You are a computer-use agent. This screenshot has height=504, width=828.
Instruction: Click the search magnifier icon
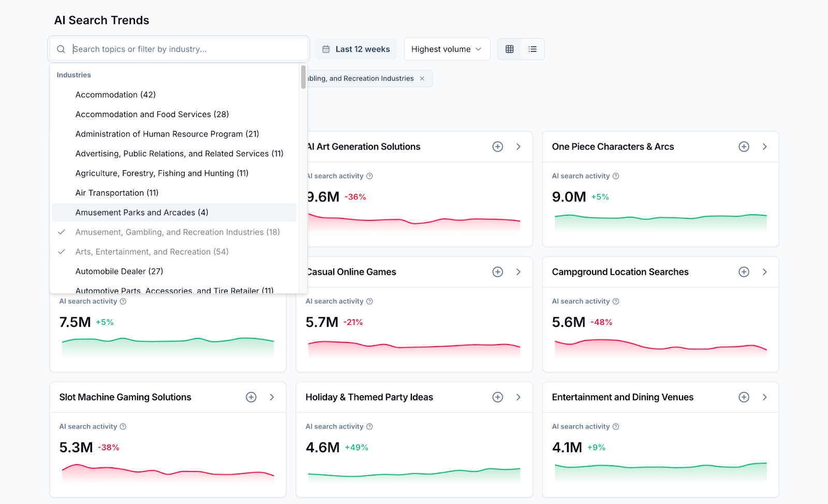pos(61,49)
